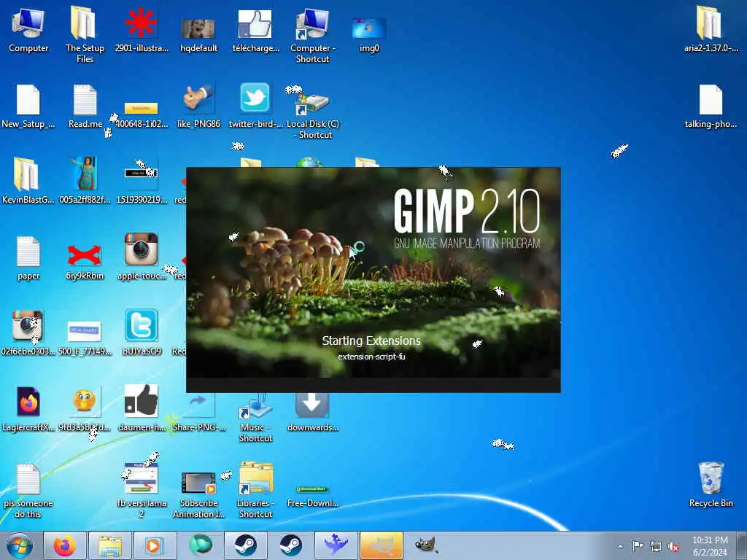
Task: Open the aria2-1.37.0 folder
Action: tap(711, 29)
